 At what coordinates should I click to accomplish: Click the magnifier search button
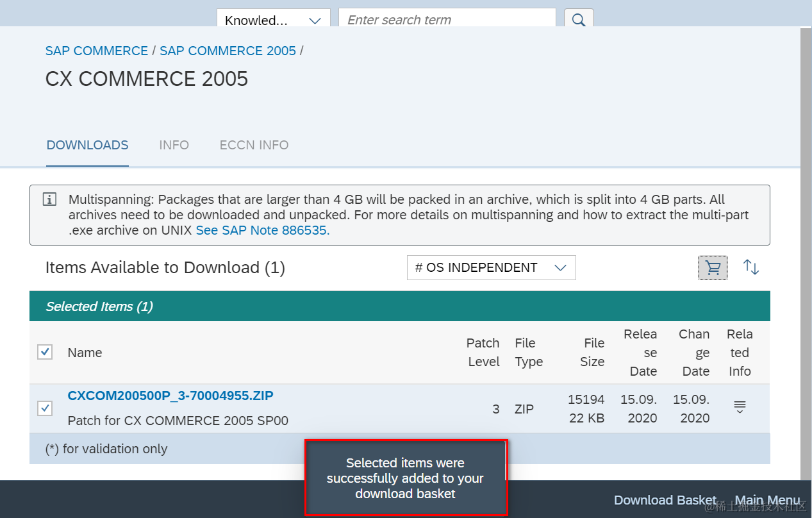coord(579,19)
